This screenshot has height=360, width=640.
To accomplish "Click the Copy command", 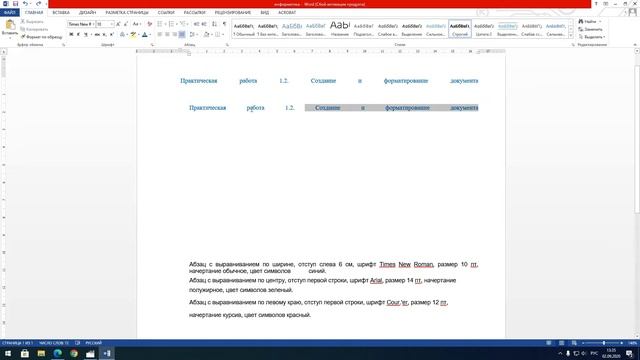I will click(x=35, y=29).
